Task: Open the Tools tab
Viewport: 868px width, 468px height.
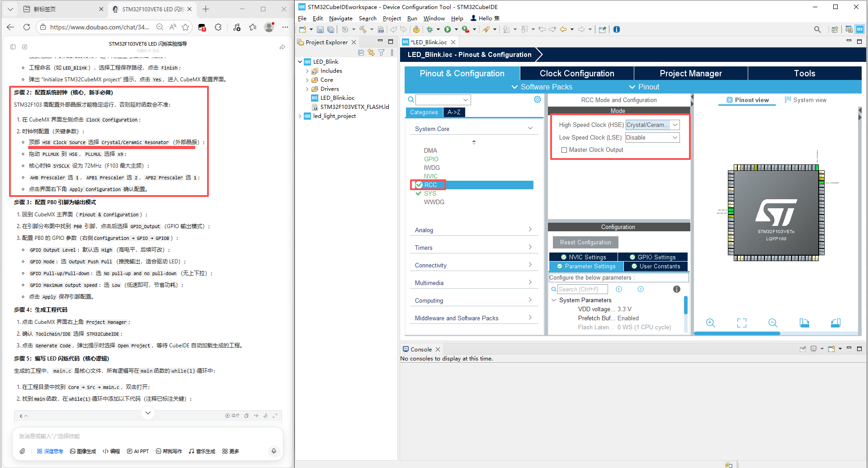Action: 805,73
